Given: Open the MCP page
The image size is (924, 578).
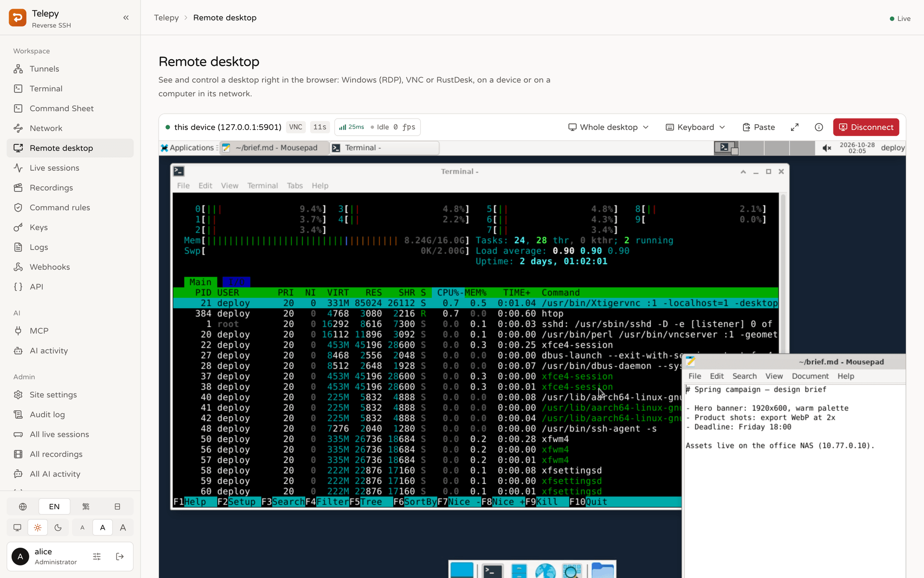Looking at the screenshot, I should [70, 331].
